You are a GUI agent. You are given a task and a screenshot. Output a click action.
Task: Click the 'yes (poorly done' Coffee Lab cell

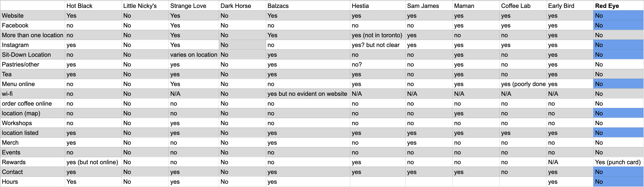pos(523,84)
